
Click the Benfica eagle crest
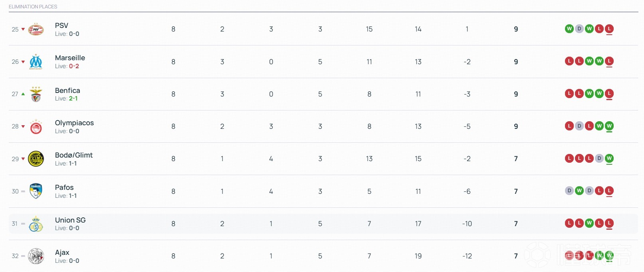[x=36, y=94]
